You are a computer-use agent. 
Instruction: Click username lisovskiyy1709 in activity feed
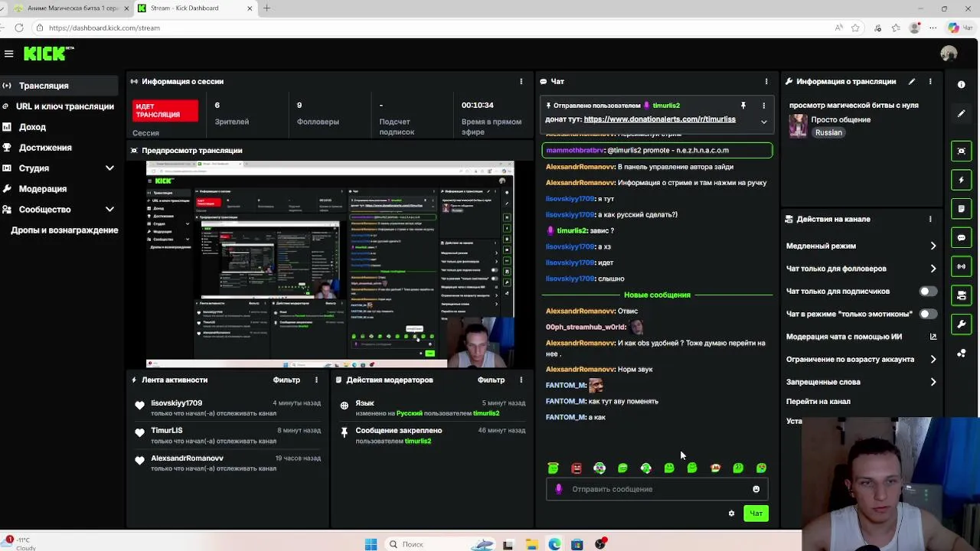click(176, 403)
